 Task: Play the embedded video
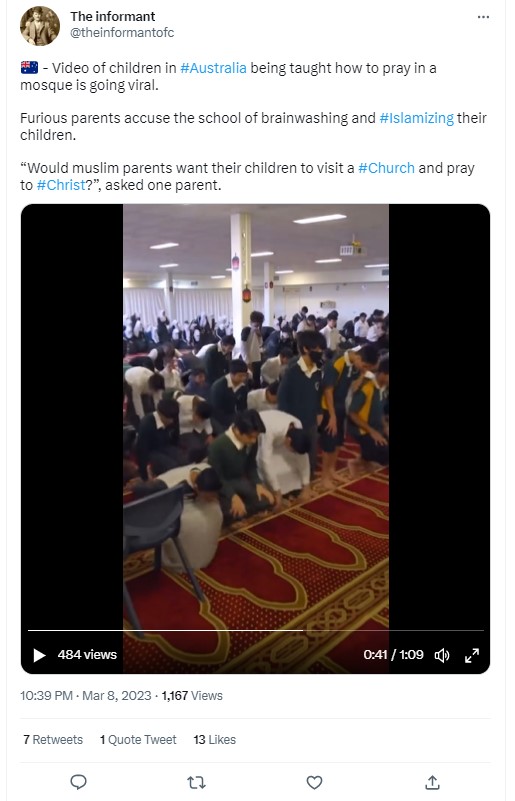(x=39, y=655)
